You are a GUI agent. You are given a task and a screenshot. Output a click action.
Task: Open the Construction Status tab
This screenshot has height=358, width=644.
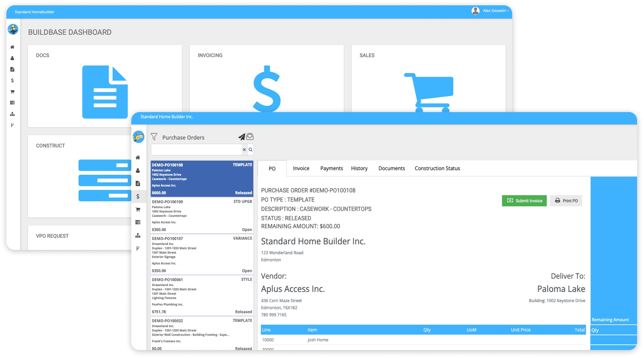437,168
